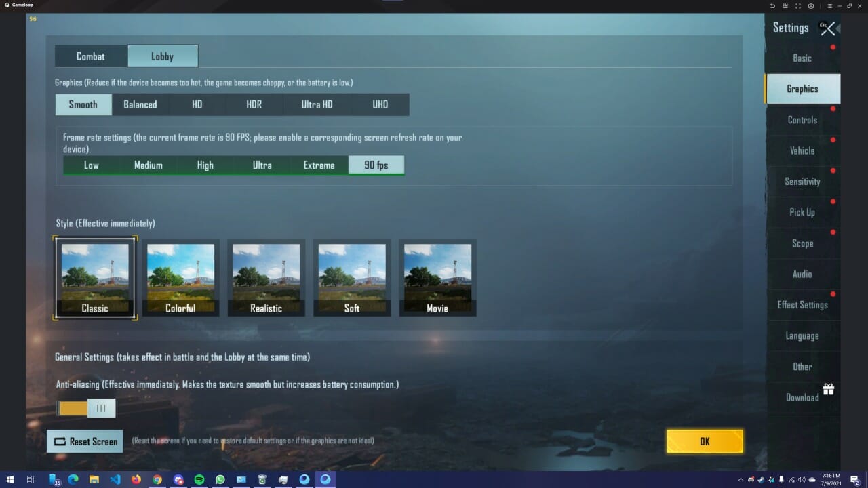The height and width of the screenshot is (488, 868).
Task: Set frame rate to Extreme
Action: pos(319,165)
